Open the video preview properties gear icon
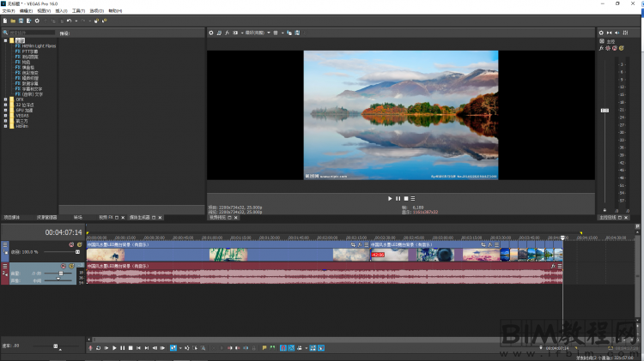Viewport: 644px width, 361px height. (x=211, y=33)
